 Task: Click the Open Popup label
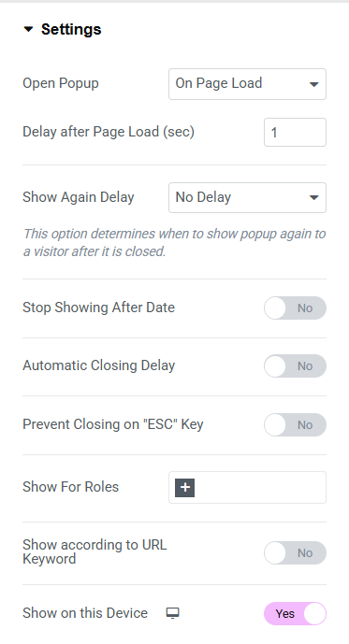[x=61, y=83]
